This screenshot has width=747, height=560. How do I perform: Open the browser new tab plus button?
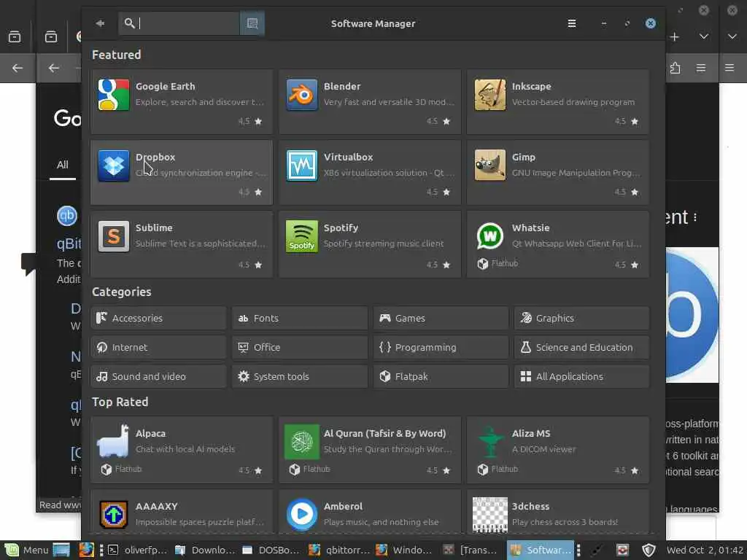tap(675, 36)
